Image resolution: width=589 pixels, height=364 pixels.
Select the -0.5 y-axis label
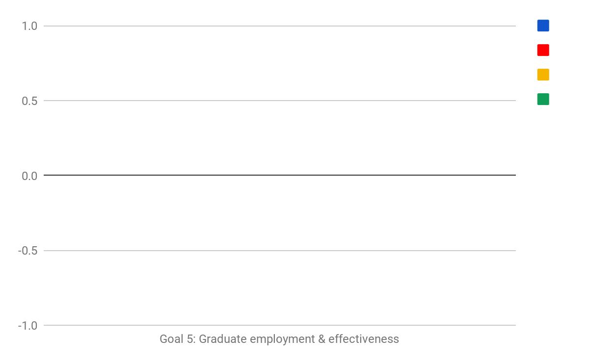point(27,251)
